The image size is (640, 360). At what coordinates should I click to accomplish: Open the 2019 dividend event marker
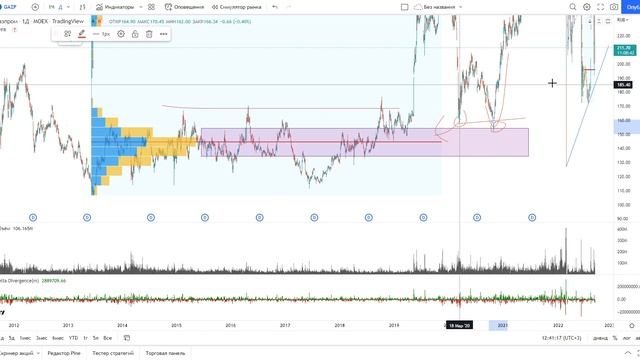click(x=423, y=218)
